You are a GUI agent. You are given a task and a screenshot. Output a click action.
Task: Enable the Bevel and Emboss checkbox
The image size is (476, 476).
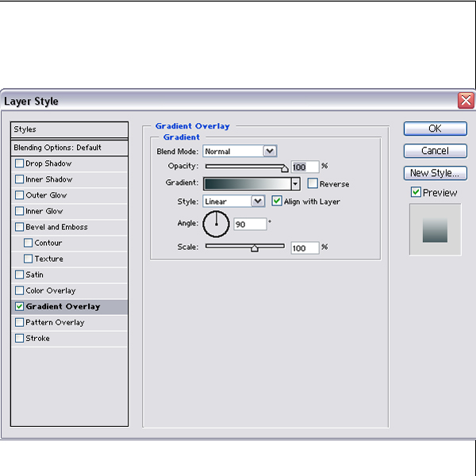(x=19, y=227)
